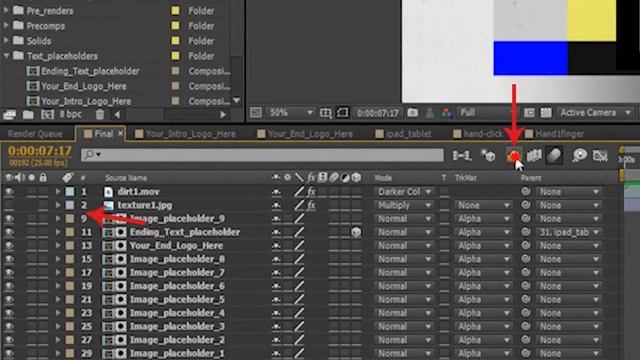The image size is (640, 360).
Task: Delete selected item with trash icon
Action: click(x=100, y=115)
